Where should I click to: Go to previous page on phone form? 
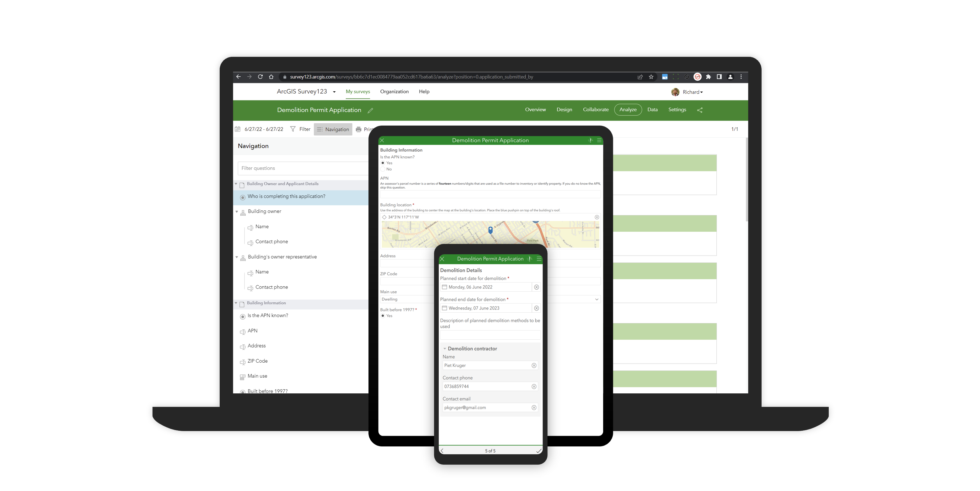442,451
